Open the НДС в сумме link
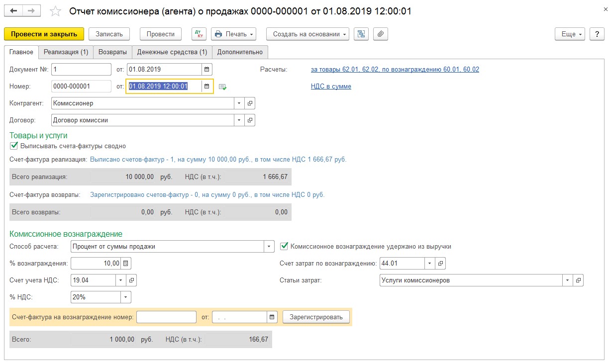The image size is (610, 364). point(331,87)
